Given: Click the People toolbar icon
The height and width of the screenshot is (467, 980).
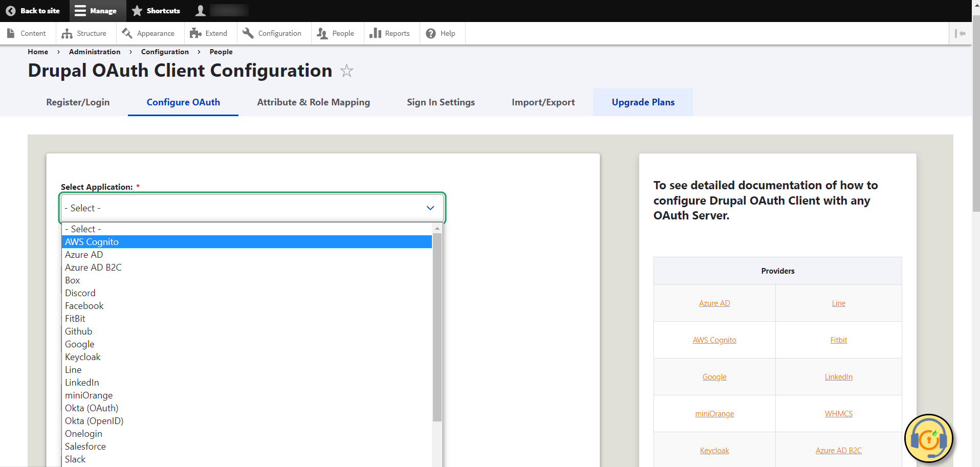Looking at the screenshot, I should (x=322, y=33).
